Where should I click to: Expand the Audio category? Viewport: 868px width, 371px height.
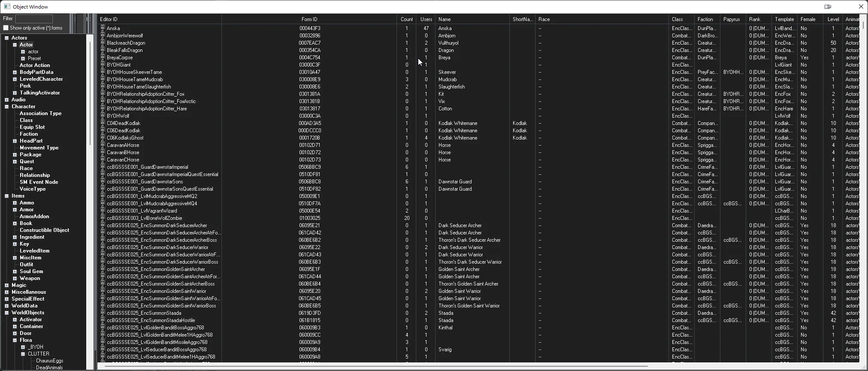7,100
